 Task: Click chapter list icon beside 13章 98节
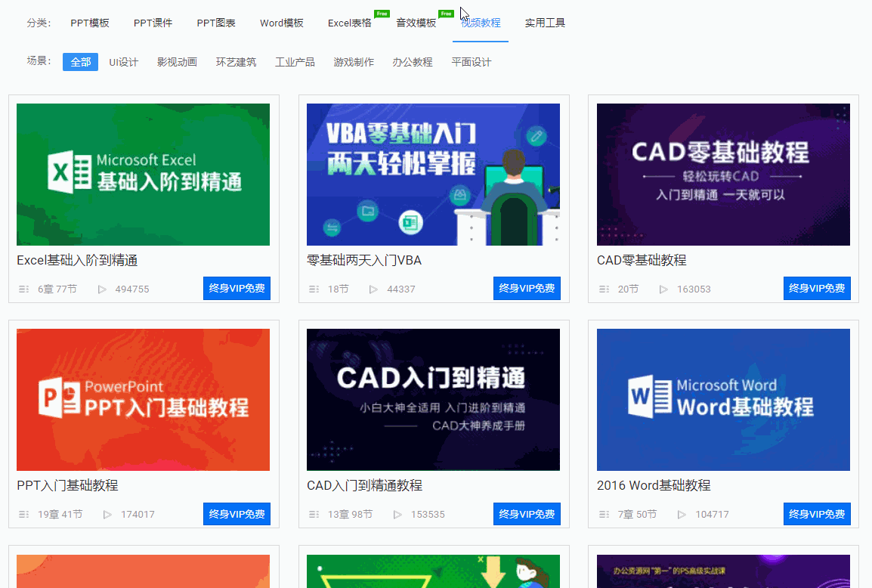tap(314, 515)
